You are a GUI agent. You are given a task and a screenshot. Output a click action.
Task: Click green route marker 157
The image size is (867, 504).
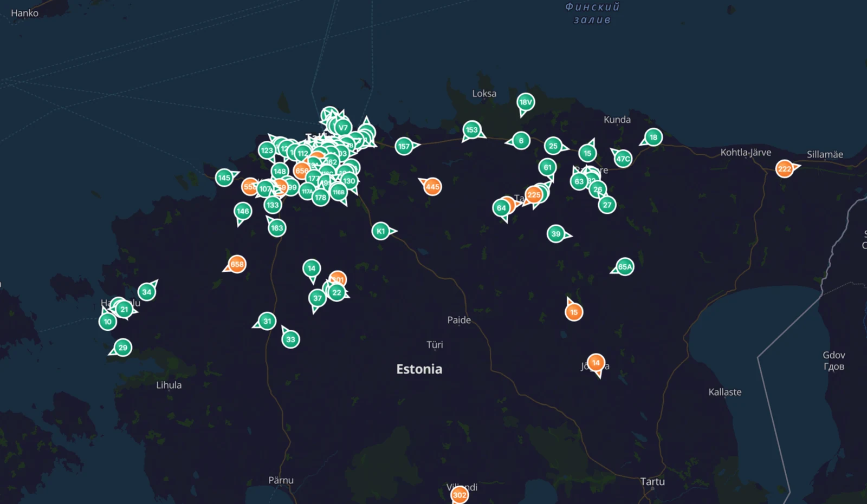tap(404, 146)
